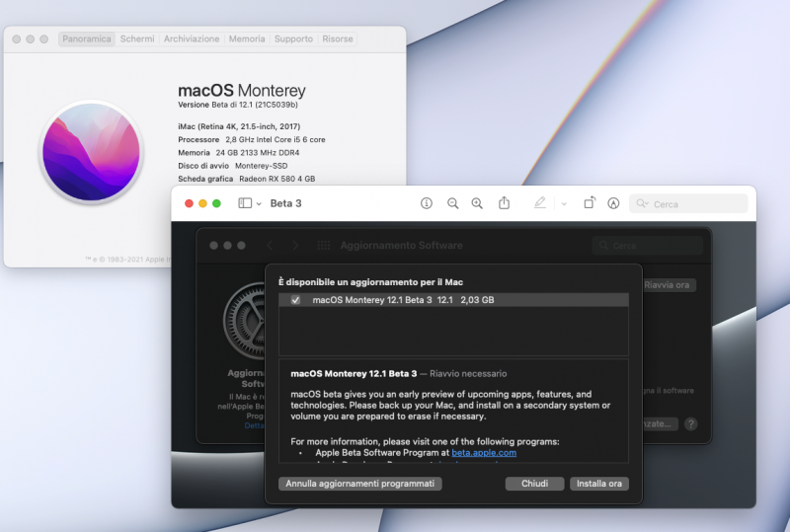This screenshot has width=790, height=532.
Task: Click the forward arrow in Aggiornamento Software
Action: (295, 246)
